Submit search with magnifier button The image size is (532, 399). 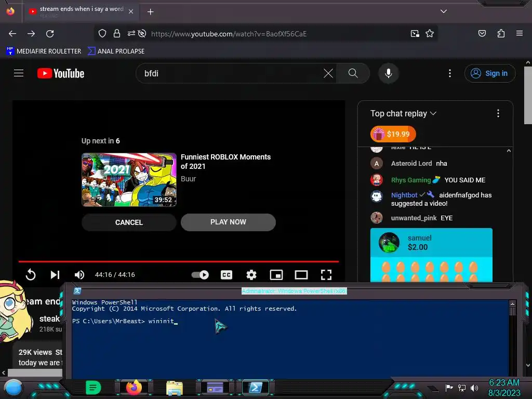coord(353,73)
